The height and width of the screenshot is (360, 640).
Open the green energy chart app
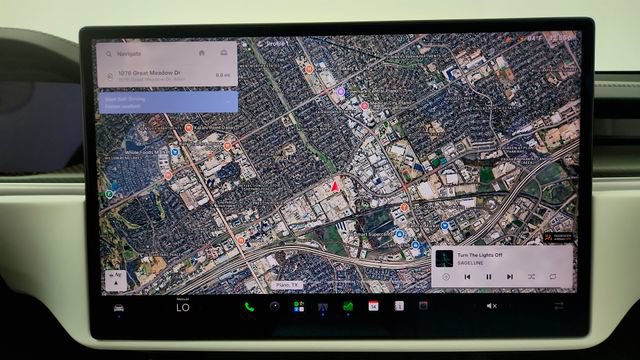coord(348,306)
